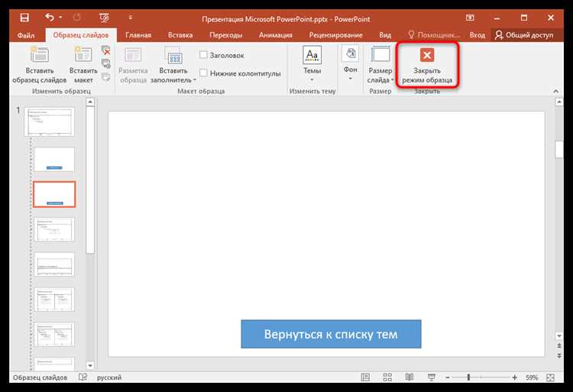Open reading view from status bar
This screenshot has width=573, height=392.
[x=410, y=377]
